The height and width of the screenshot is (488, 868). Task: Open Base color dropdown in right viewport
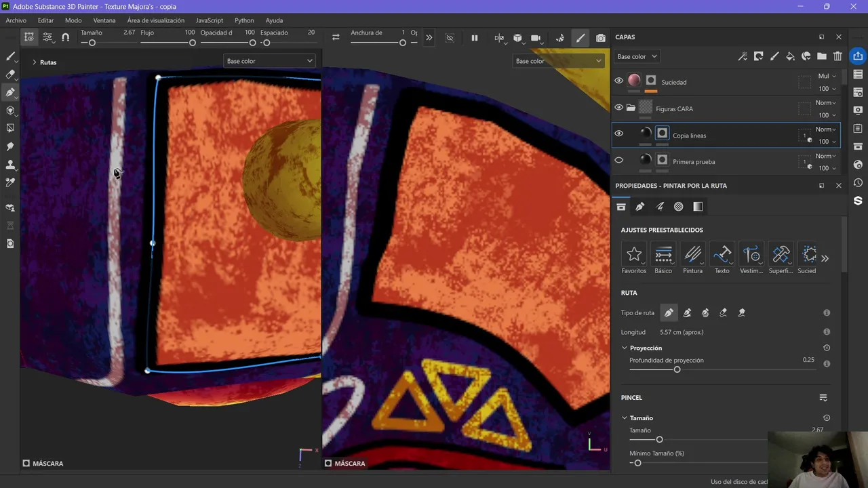point(559,61)
